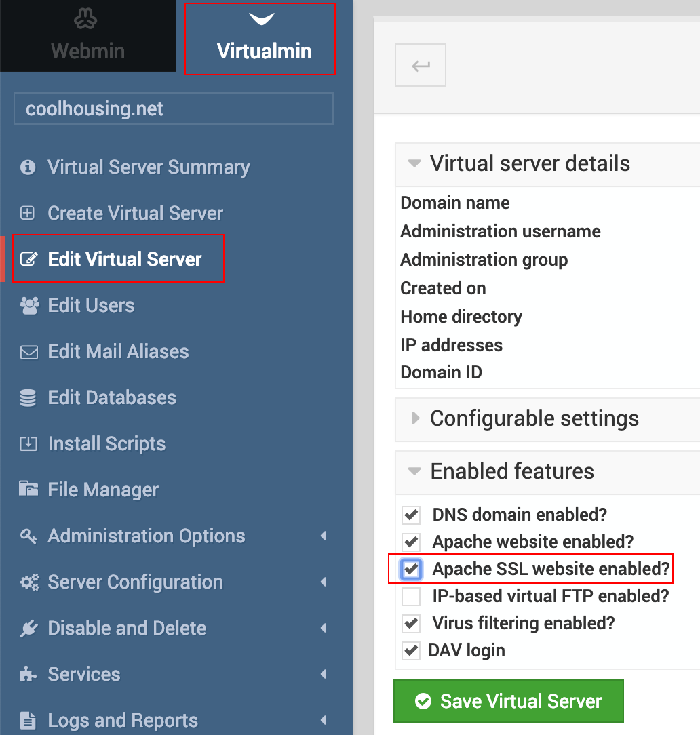This screenshot has width=700, height=735.
Task: Expand Administration Options submenu arrow
Action: tap(324, 536)
